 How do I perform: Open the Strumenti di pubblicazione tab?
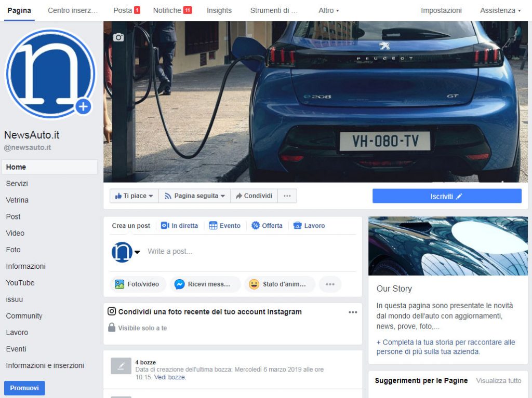(274, 10)
